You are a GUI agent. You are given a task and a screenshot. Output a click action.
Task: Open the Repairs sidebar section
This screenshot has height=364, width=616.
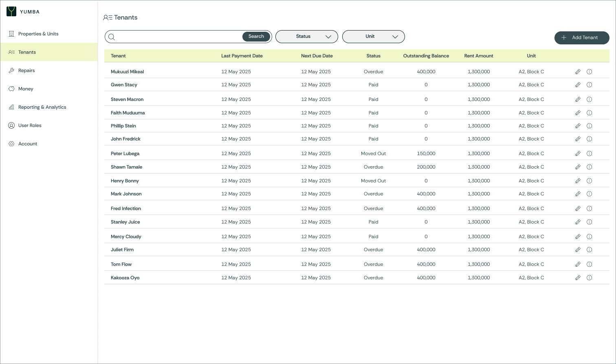tap(26, 70)
